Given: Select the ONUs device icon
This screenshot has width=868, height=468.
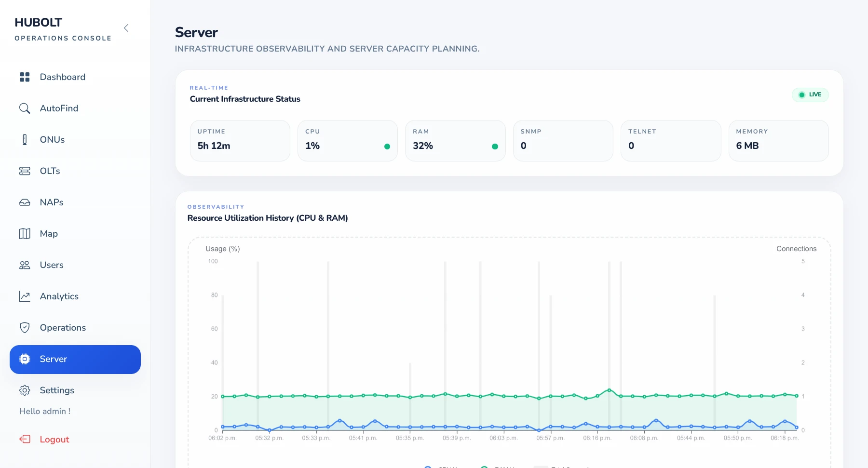Looking at the screenshot, I should click(25, 140).
